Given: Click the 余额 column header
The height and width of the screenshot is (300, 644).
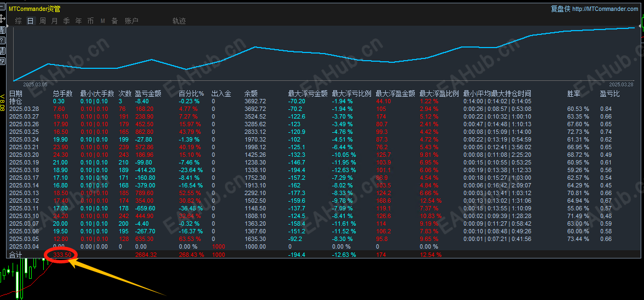Looking at the screenshot, I should 251,94.
